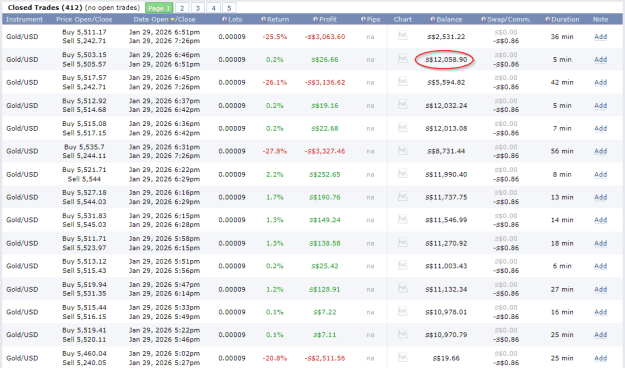Screen dimensions: 625x368
Task: Click the return value -20.8%
Action: point(274,358)
